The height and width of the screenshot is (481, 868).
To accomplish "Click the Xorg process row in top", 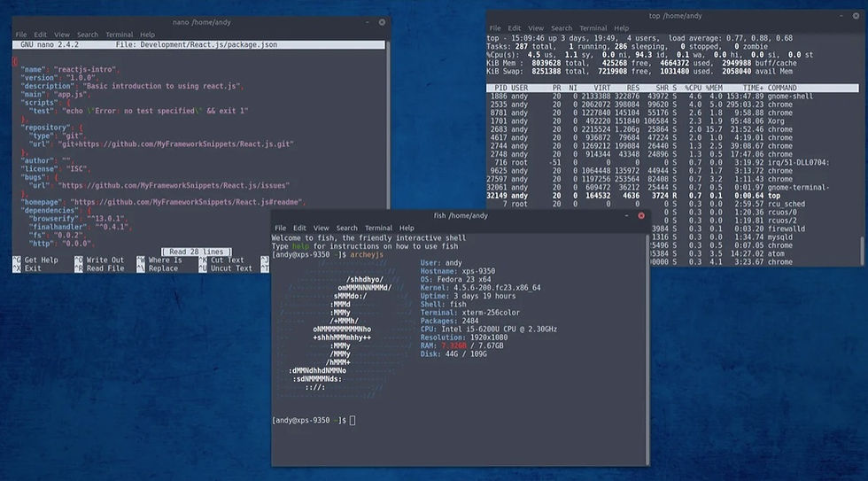I will click(672, 121).
